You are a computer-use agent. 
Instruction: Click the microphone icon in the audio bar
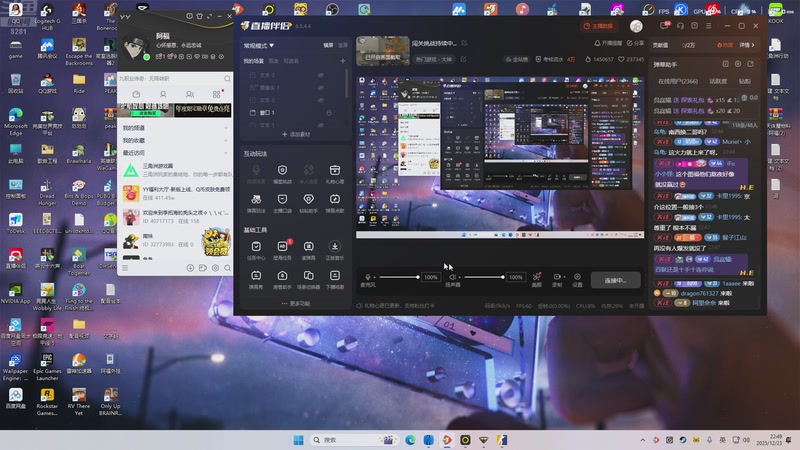pyautogui.click(x=369, y=277)
